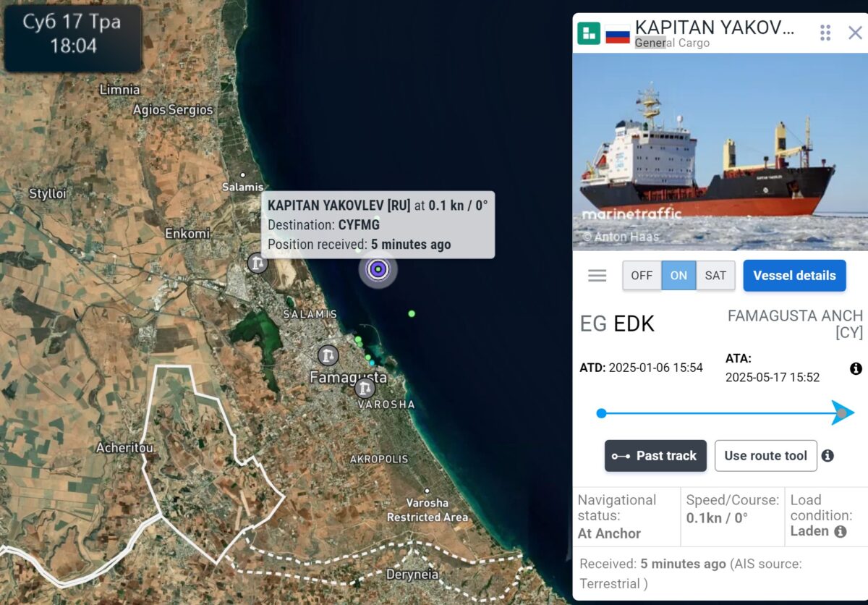The height and width of the screenshot is (605, 868).
Task: Click port icon above Famagusta label
Action: click(x=328, y=355)
